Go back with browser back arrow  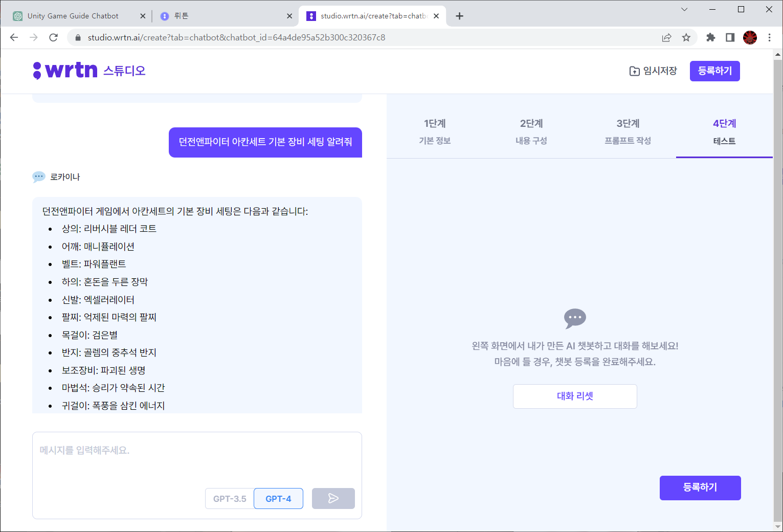(x=14, y=37)
